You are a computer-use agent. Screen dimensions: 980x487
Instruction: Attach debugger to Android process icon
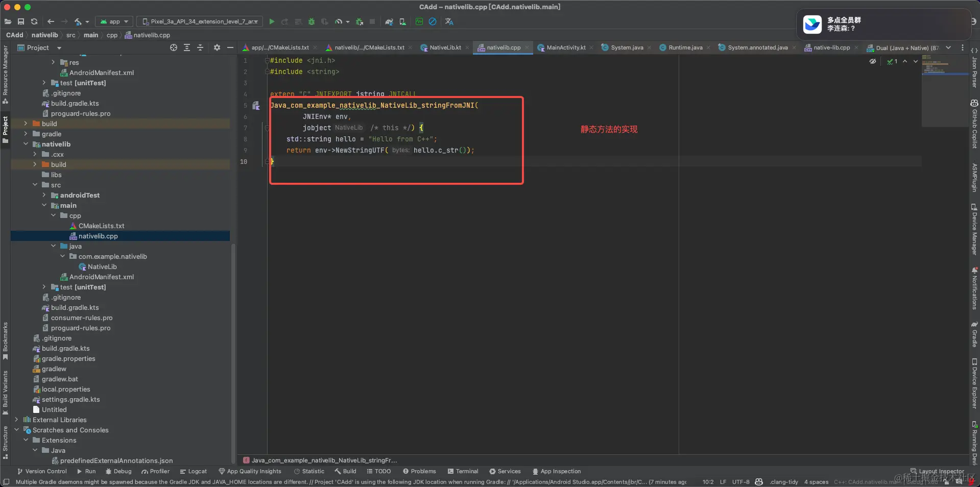click(360, 21)
